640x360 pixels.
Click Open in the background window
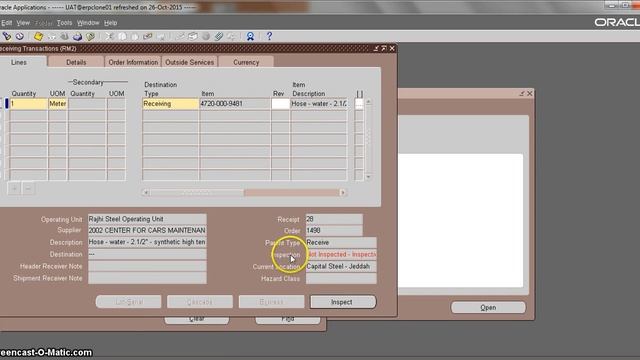(x=488, y=307)
